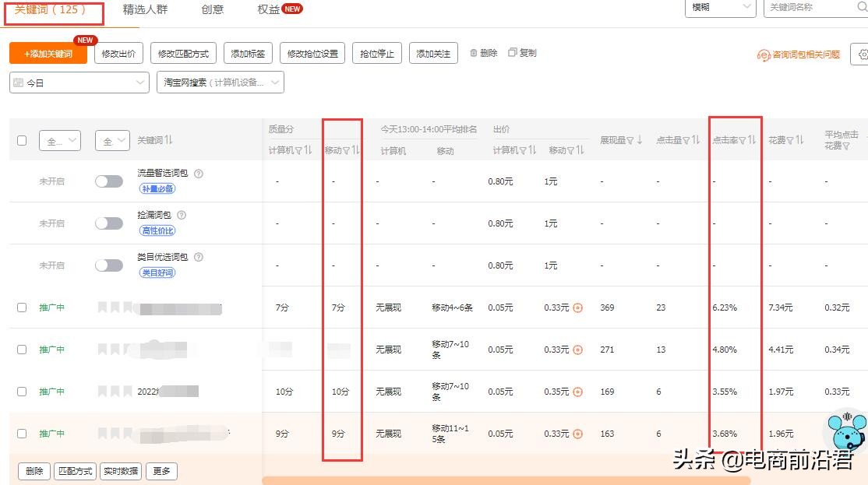
Task: Switch to the 创意 tab
Action: pyautogui.click(x=212, y=10)
